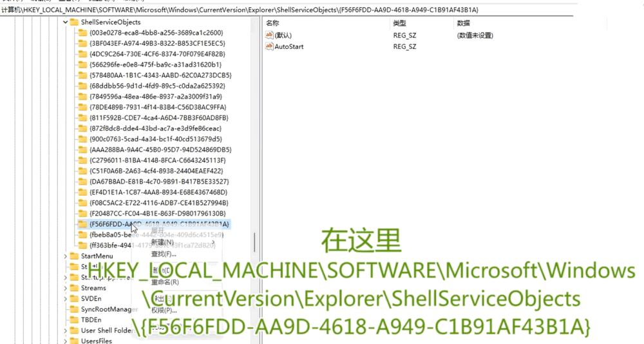Screen dimensions: 644x344
Task: Select the SyncRootManager folder icon
Action: pos(74,309)
